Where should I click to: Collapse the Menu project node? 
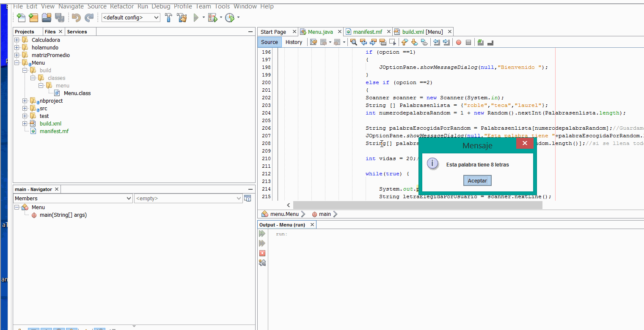pyautogui.click(x=17, y=63)
